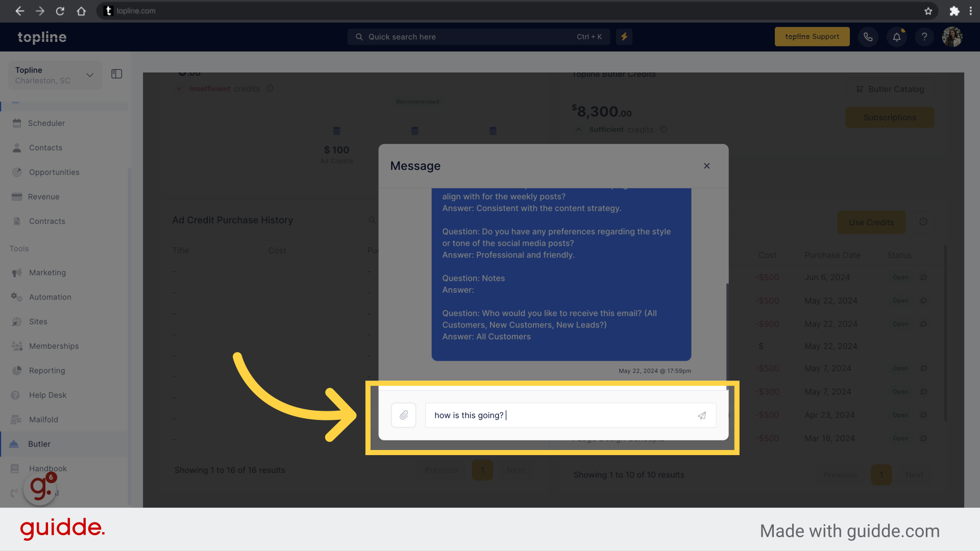The width and height of the screenshot is (980, 551).
Task: Click the Butler Catalog button
Action: click(x=891, y=89)
